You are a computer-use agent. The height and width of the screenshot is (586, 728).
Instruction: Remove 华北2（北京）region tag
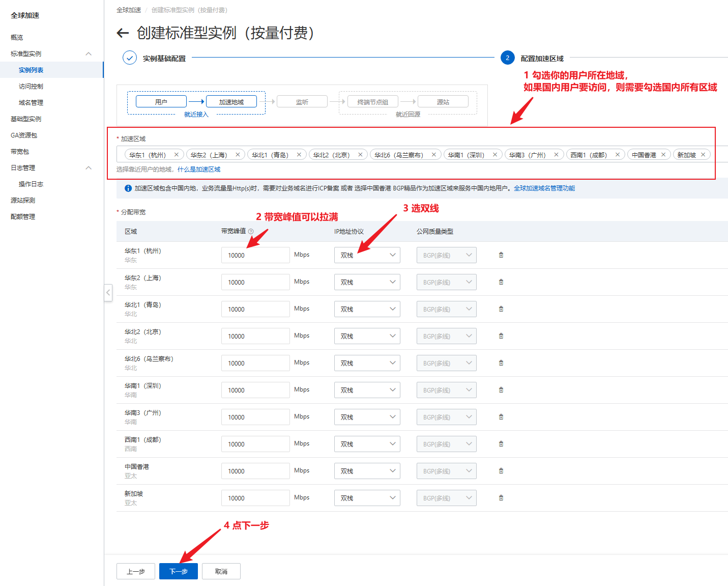(x=360, y=155)
